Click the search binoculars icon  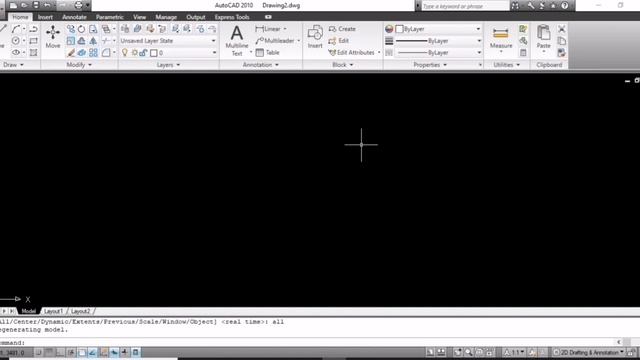point(516,6)
